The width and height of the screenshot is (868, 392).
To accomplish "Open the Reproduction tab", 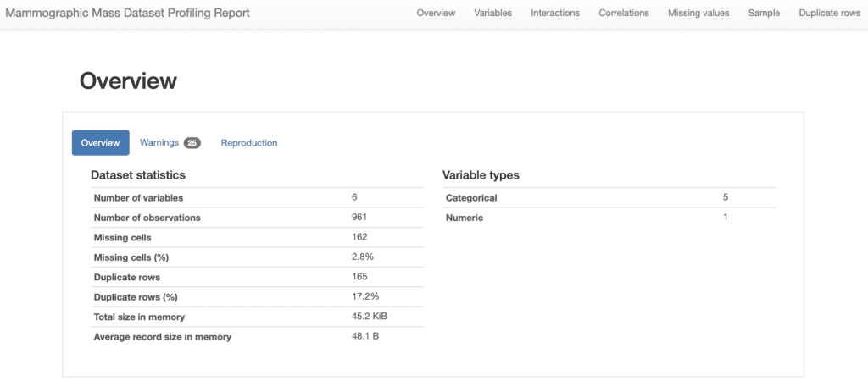I will click(x=248, y=142).
